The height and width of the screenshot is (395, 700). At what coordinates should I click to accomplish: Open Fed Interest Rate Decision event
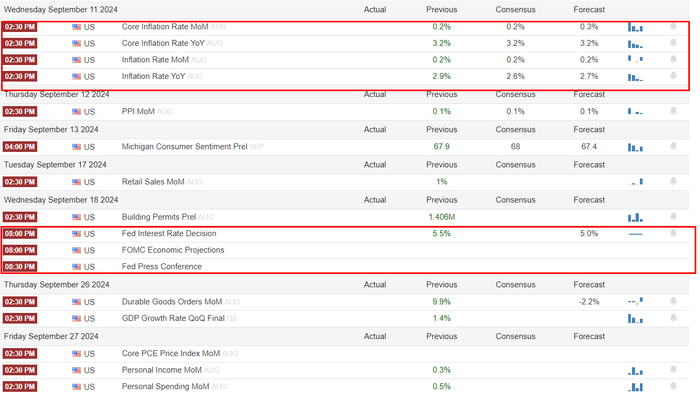(x=169, y=233)
